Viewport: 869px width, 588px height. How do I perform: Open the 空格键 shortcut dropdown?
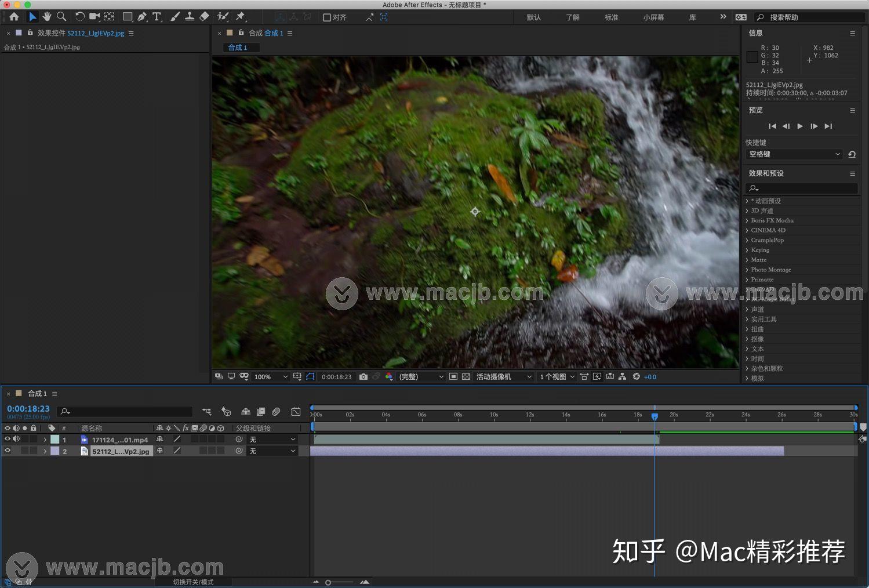794,154
